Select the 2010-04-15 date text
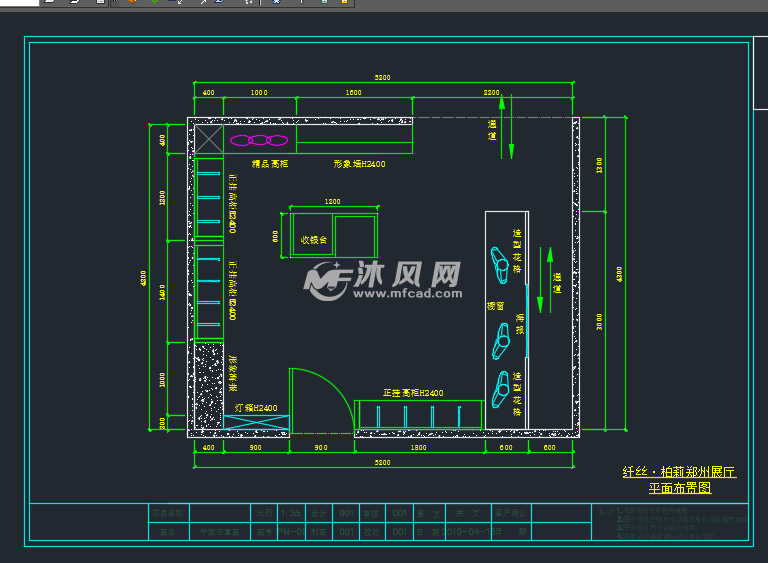 [x=468, y=532]
